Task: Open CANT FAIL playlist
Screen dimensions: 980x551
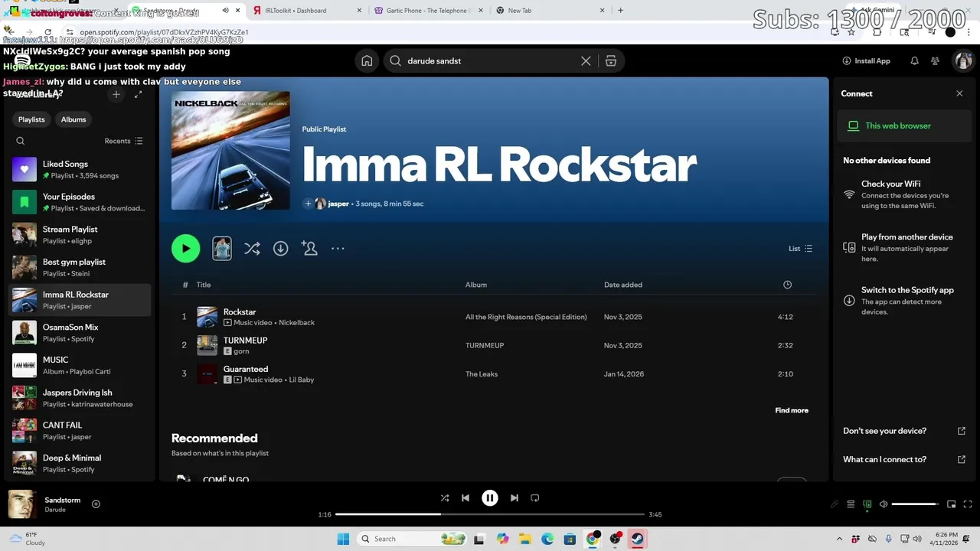Action: 80,431
